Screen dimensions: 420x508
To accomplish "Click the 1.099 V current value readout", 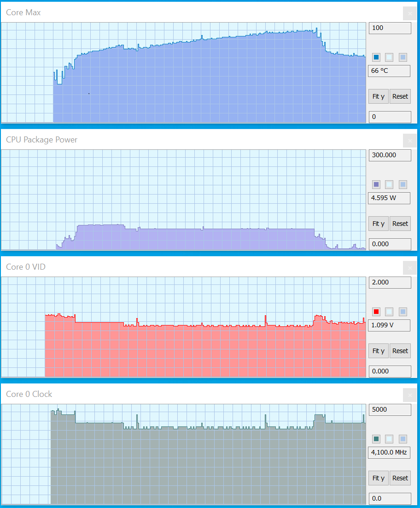I will pos(389,325).
